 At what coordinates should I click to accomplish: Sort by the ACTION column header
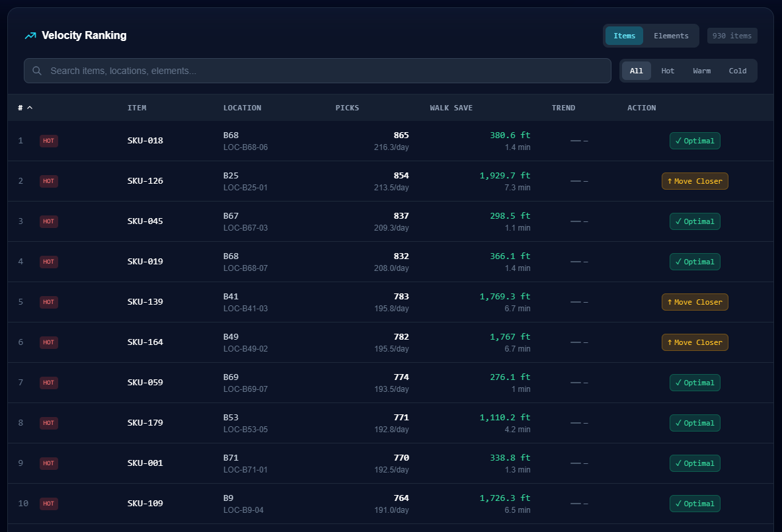pos(641,108)
